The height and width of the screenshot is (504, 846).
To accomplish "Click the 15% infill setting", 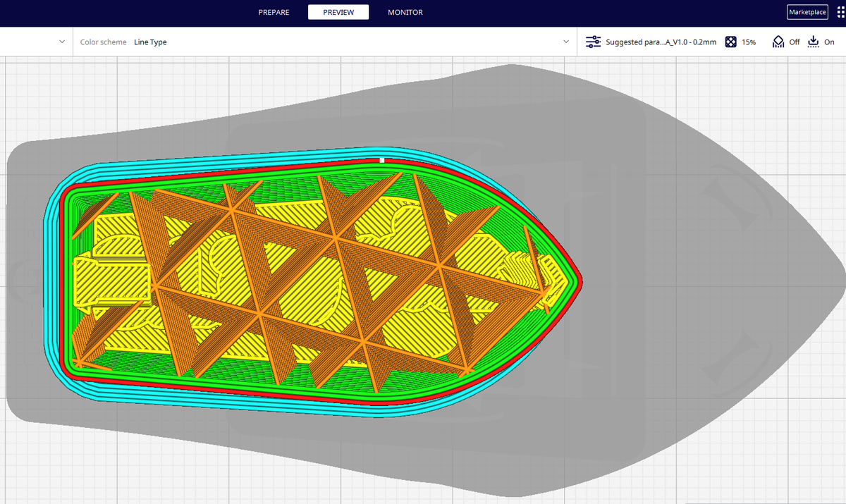I will pos(749,42).
